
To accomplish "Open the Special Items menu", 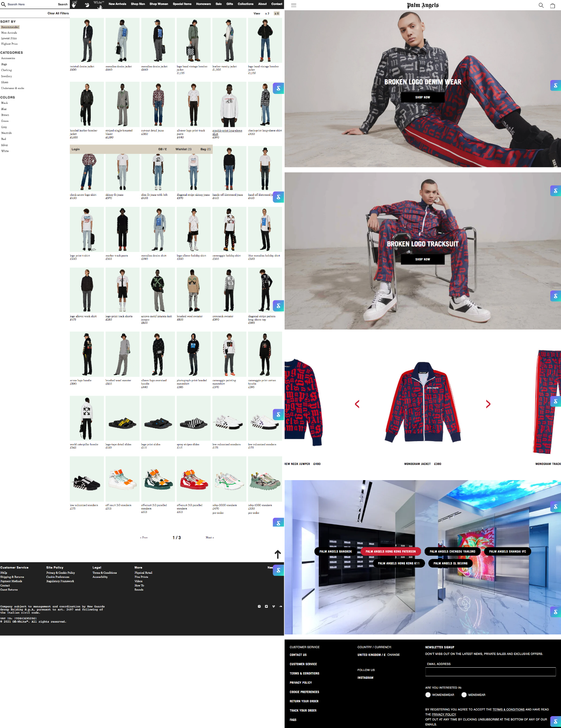I will tap(182, 4).
